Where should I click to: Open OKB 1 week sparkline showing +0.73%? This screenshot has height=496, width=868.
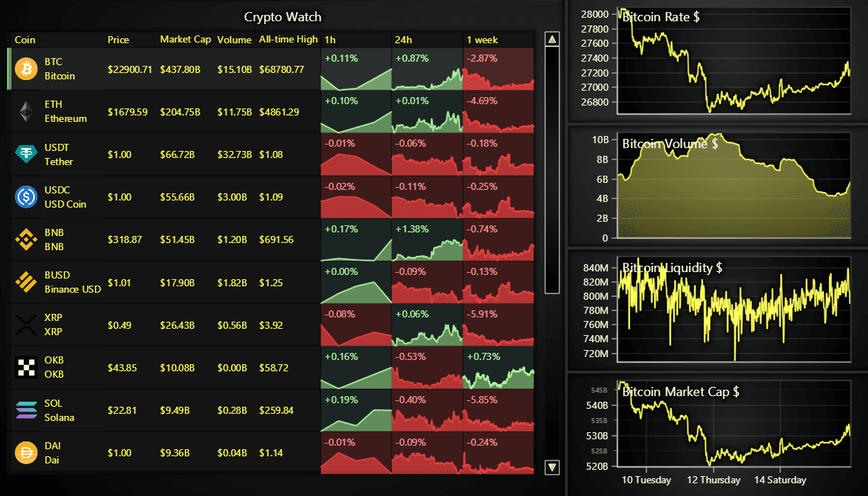click(x=498, y=367)
